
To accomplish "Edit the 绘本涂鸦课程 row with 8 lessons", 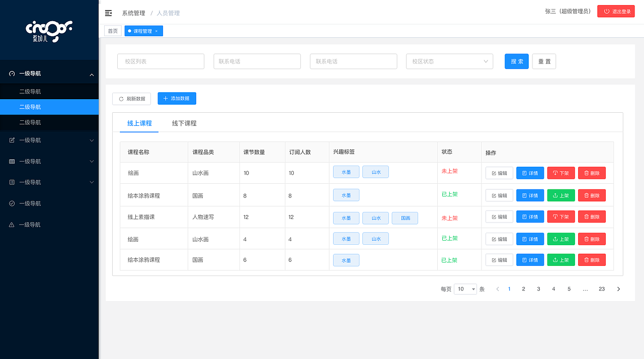I will point(499,195).
